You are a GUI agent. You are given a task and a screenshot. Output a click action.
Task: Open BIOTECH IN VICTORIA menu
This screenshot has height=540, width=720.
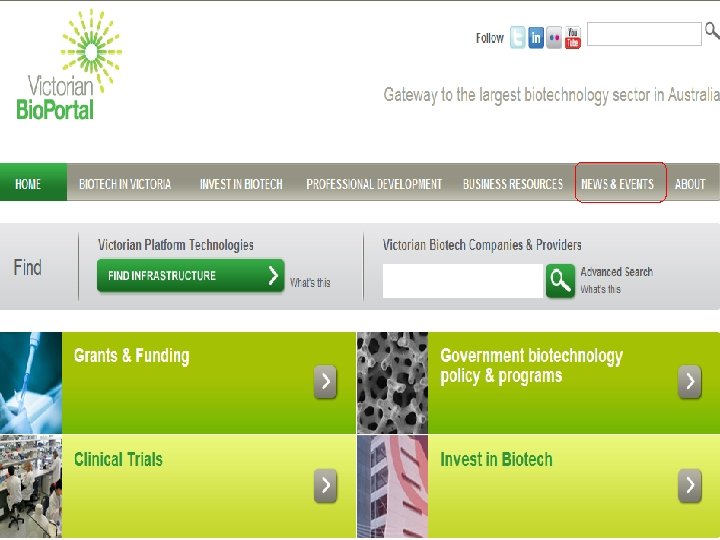(125, 184)
